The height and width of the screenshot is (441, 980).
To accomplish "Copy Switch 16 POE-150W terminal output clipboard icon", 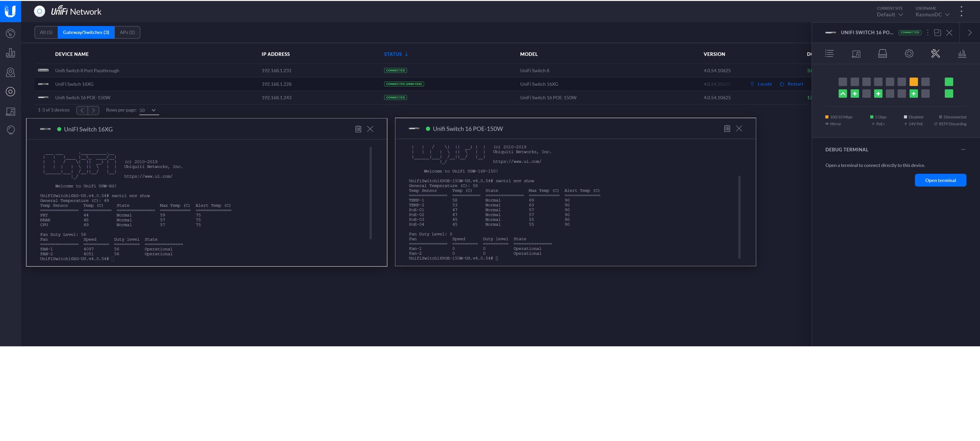I will (727, 129).
